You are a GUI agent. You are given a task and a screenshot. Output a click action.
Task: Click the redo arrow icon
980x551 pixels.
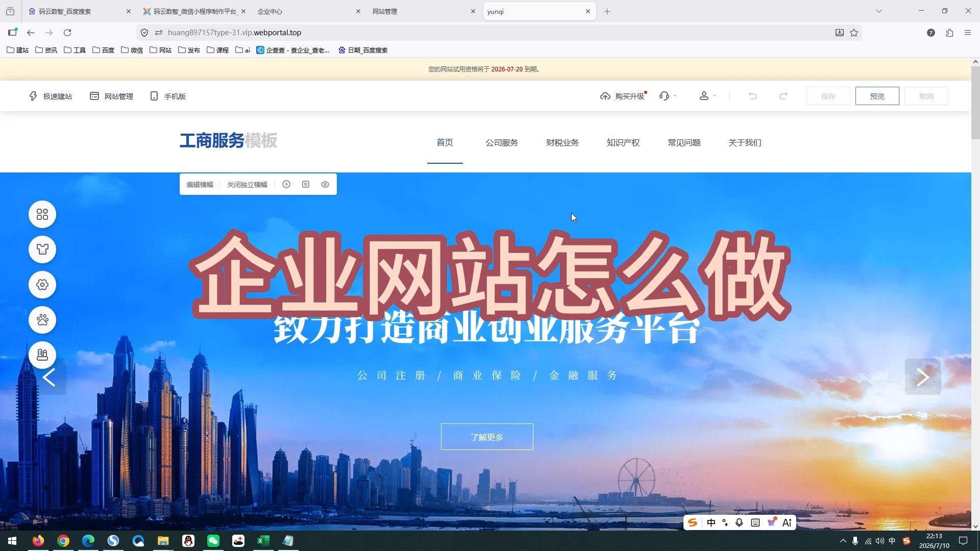click(x=783, y=96)
